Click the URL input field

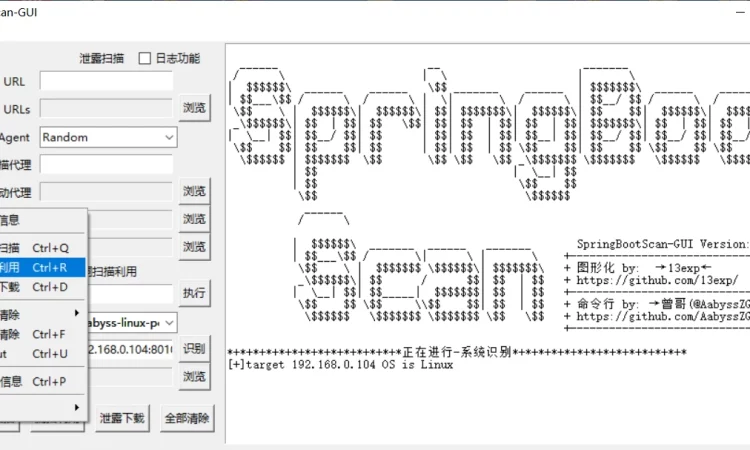click(106, 81)
